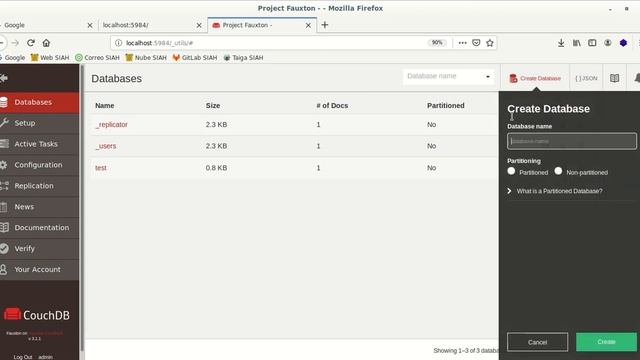
Task: Toggle the Firefox sidebar view icon
Action: pyautogui.click(x=592, y=43)
